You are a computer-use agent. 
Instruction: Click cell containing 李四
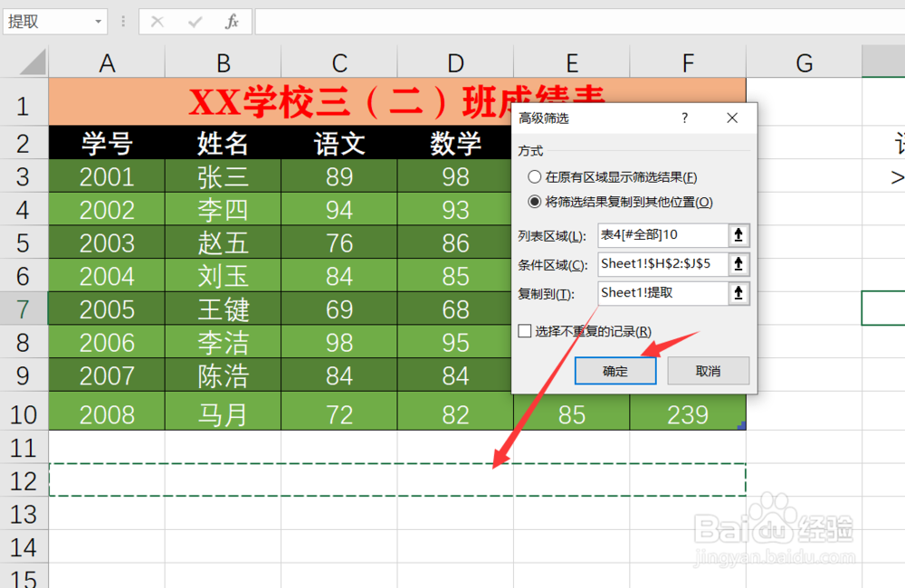pyautogui.click(x=224, y=210)
